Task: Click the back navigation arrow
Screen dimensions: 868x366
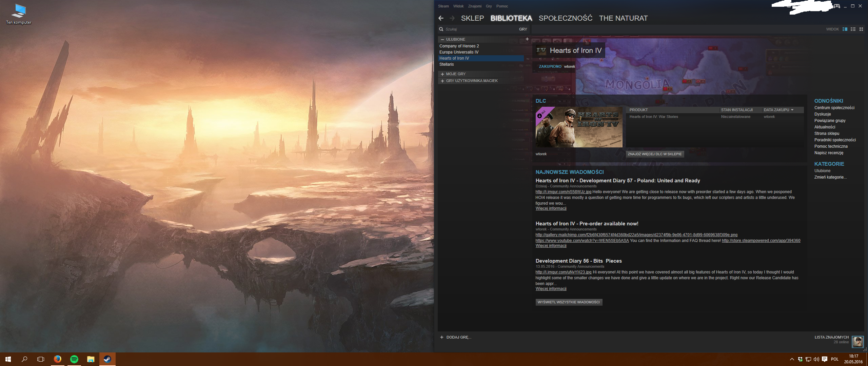Action: (441, 18)
